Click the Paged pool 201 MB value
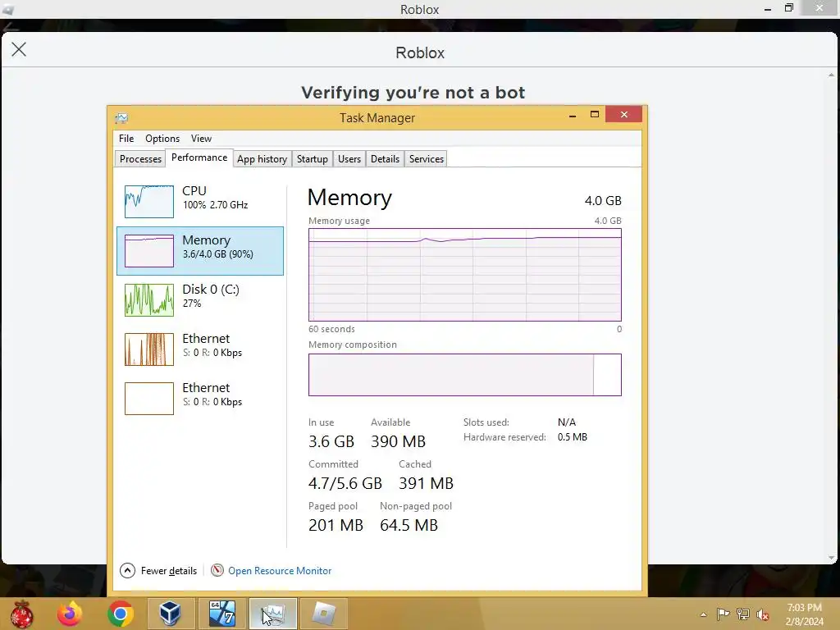 [336, 525]
